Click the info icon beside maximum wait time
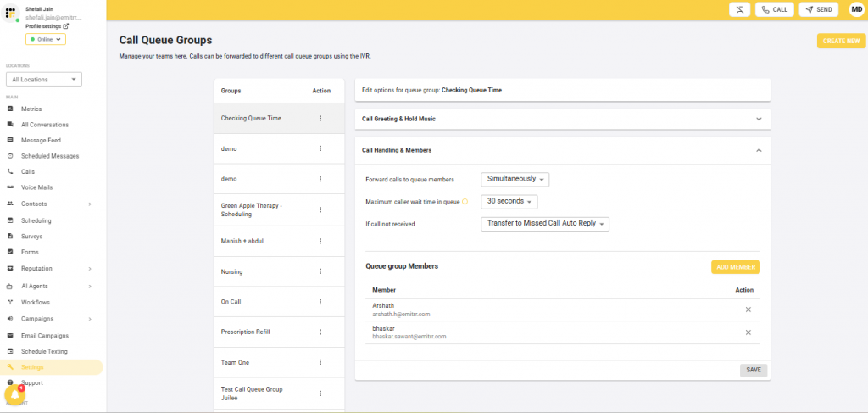 point(465,202)
